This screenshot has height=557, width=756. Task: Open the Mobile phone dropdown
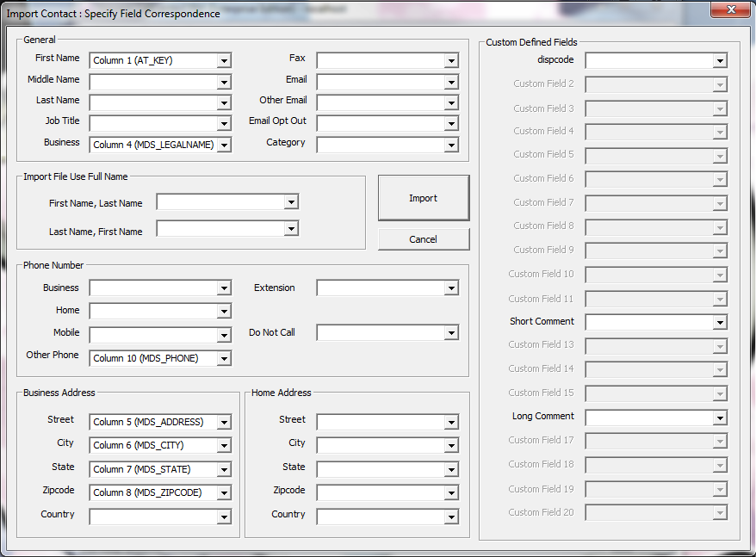click(x=224, y=335)
